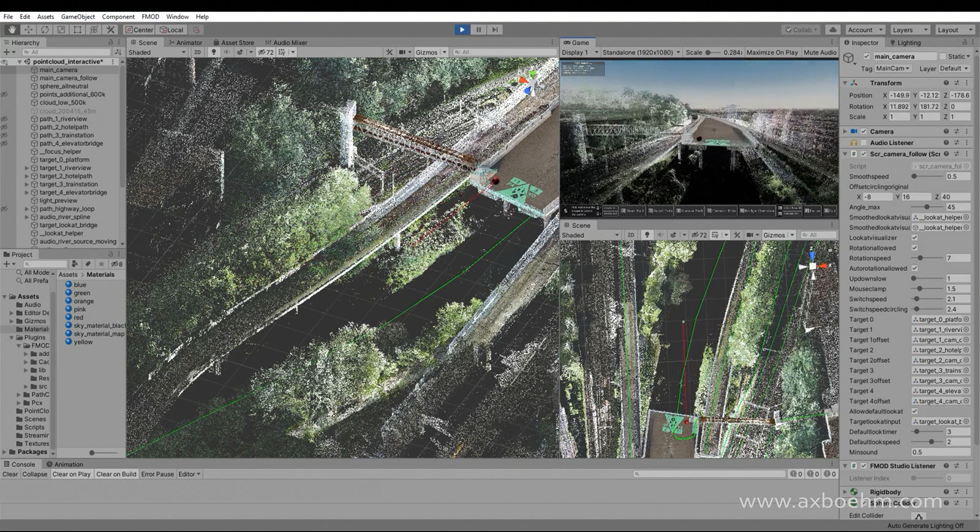Image resolution: width=980 pixels, height=532 pixels.
Task: Click the Clear button in Console
Action: point(10,474)
